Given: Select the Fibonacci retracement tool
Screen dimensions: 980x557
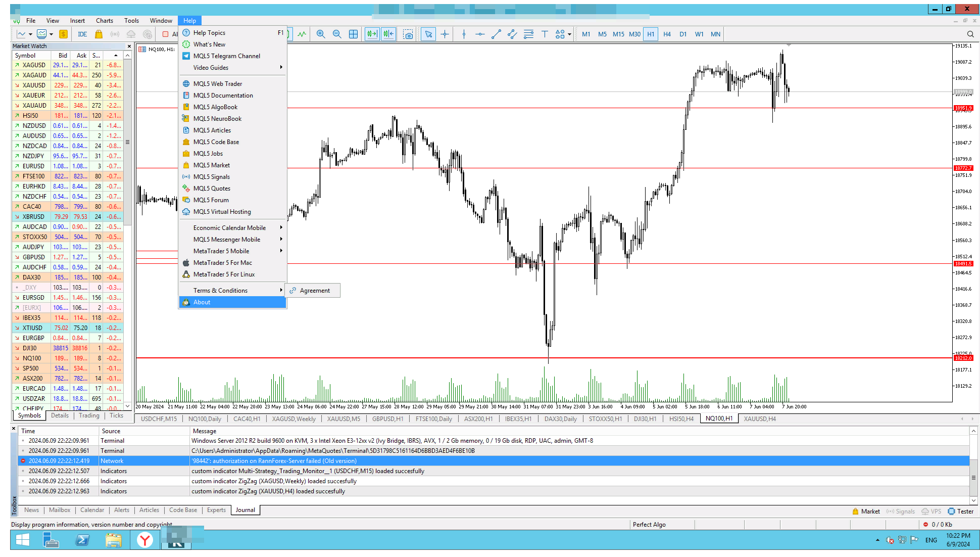Looking at the screenshot, I should point(528,34).
